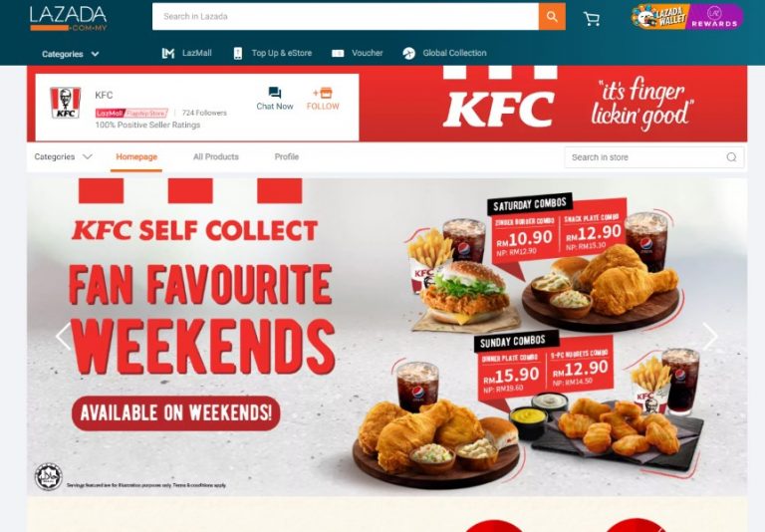Open the Profile tab
Viewport: 765px width, 532px height.
coord(287,156)
